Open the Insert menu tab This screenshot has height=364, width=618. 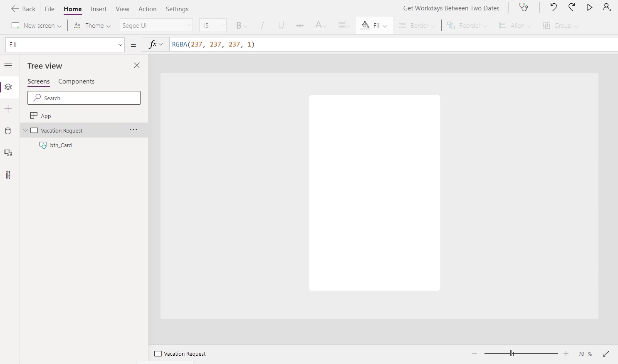[99, 9]
